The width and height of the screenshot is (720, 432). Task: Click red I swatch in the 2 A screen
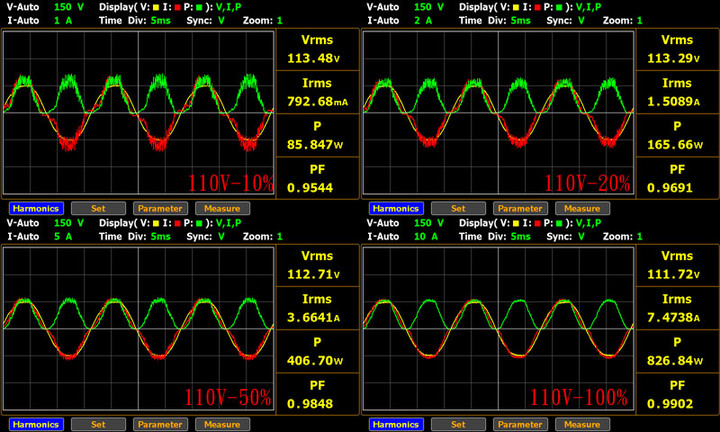(x=538, y=7)
